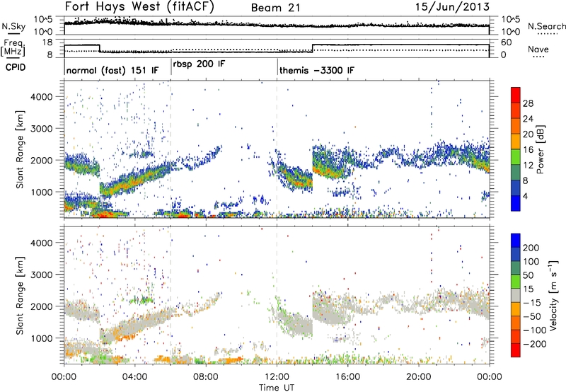The width and height of the screenshot is (566, 392).
Task: Click the blue top segment of velocity colorbar
Action: 516,241
